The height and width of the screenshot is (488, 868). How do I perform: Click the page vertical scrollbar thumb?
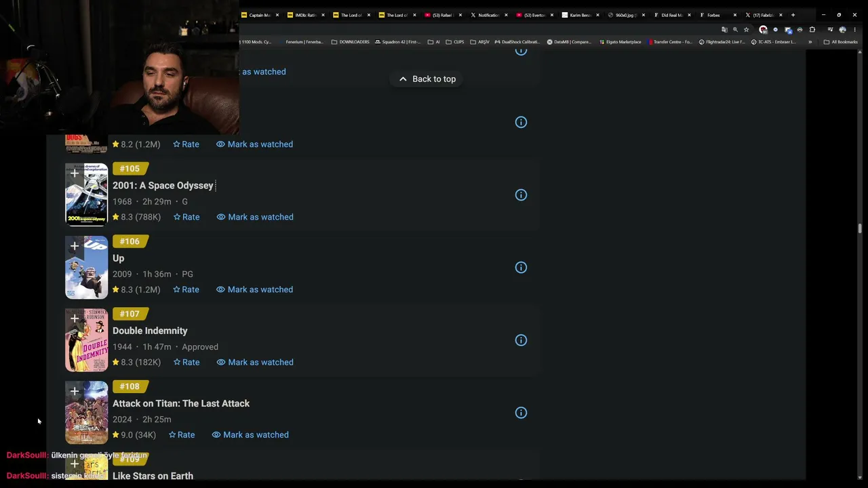pyautogui.click(x=860, y=228)
